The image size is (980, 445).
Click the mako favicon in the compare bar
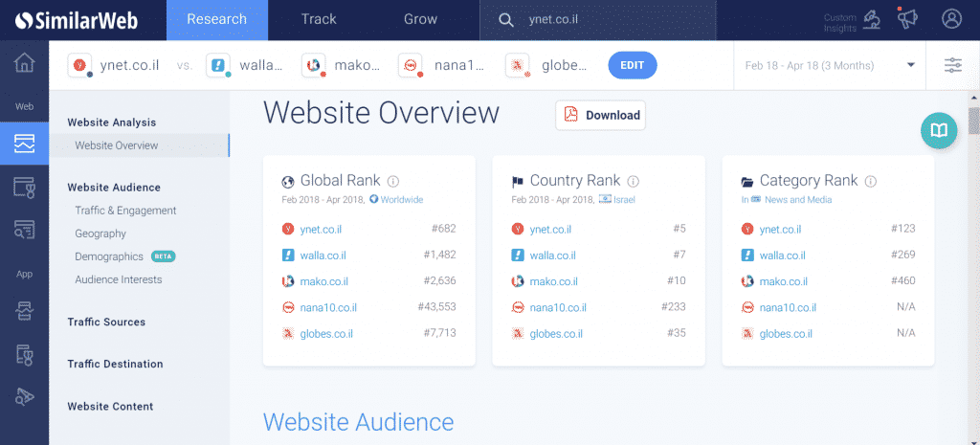click(x=314, y=65)
